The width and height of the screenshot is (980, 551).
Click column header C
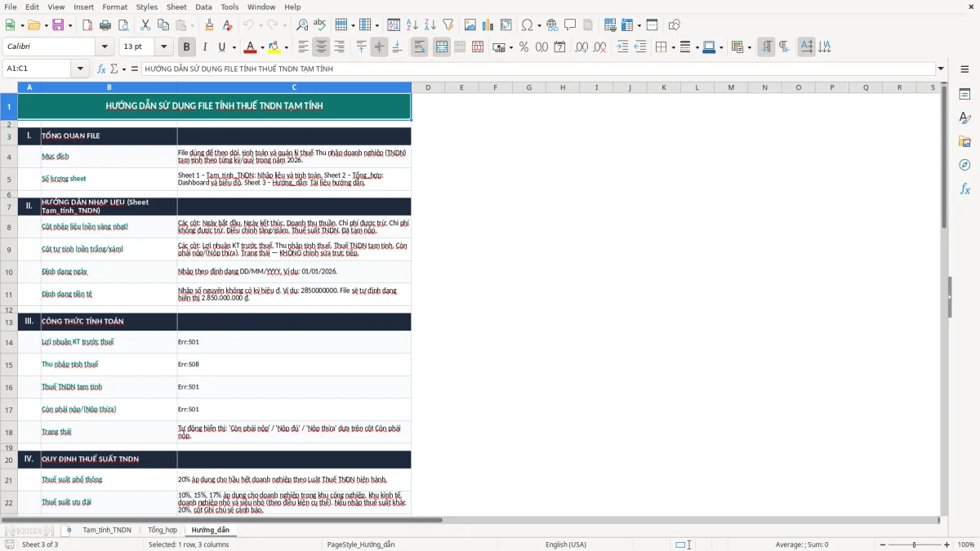[294, 87]
